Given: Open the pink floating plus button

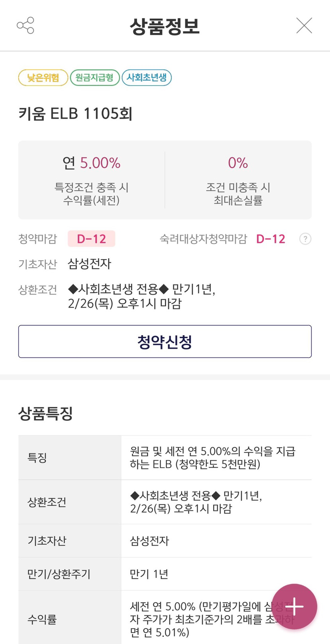Looking at the screenshot, I should 295,607.
